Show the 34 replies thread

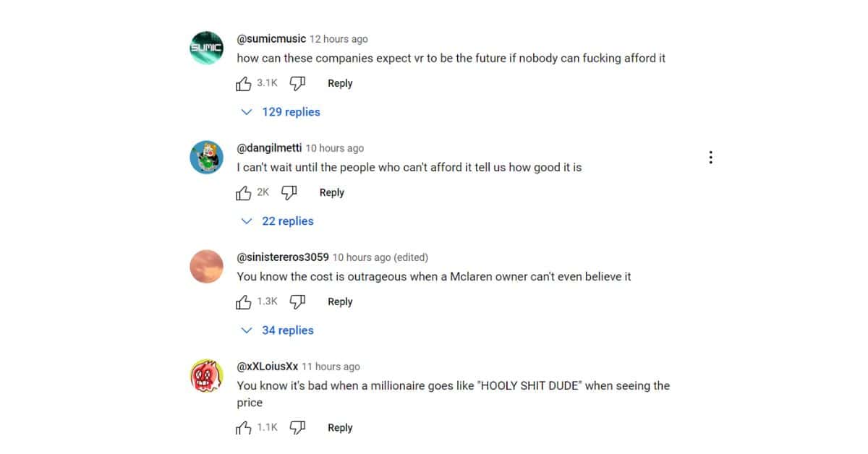click(278, 330)
